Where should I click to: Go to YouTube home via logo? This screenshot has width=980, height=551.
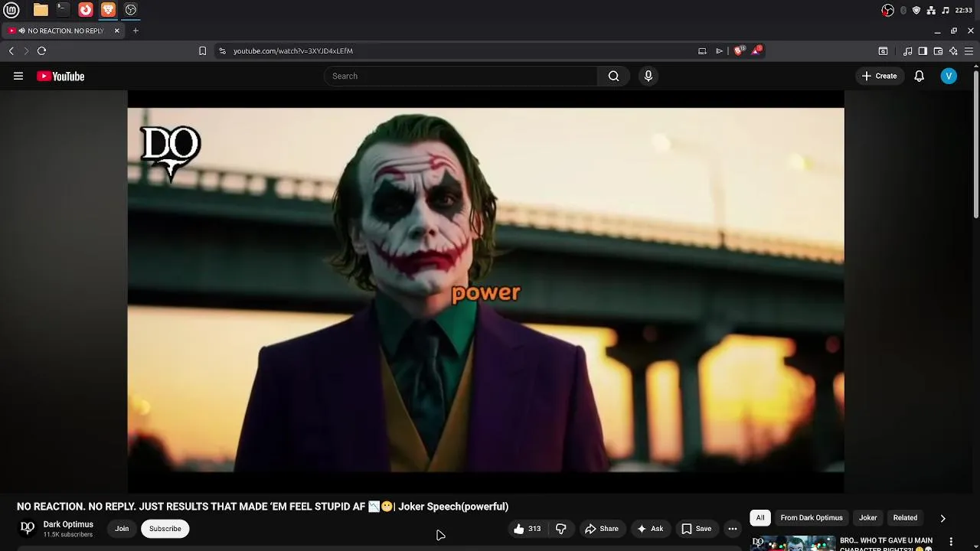click(60, 76)
